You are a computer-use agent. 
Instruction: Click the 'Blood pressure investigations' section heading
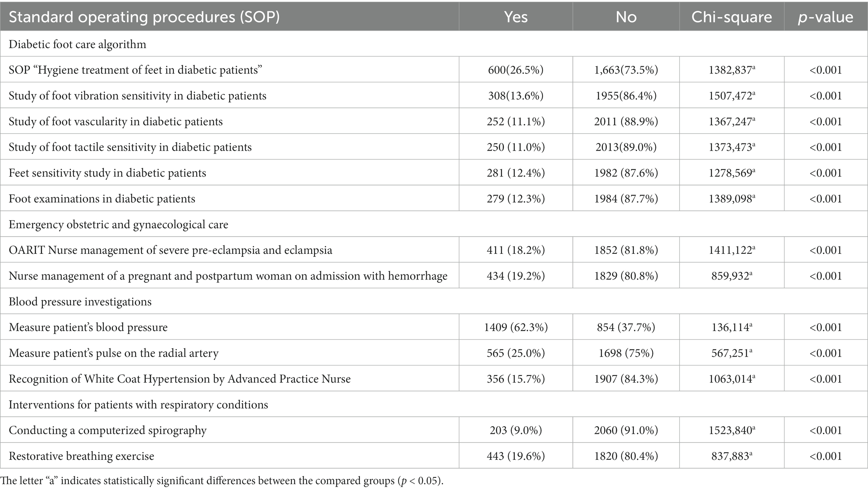80,302
